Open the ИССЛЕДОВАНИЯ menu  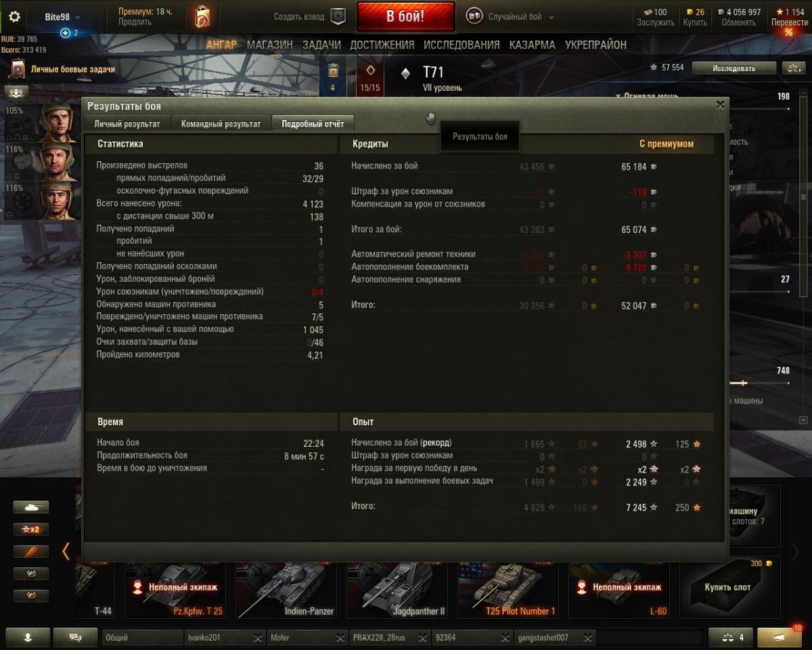(461, 45)
